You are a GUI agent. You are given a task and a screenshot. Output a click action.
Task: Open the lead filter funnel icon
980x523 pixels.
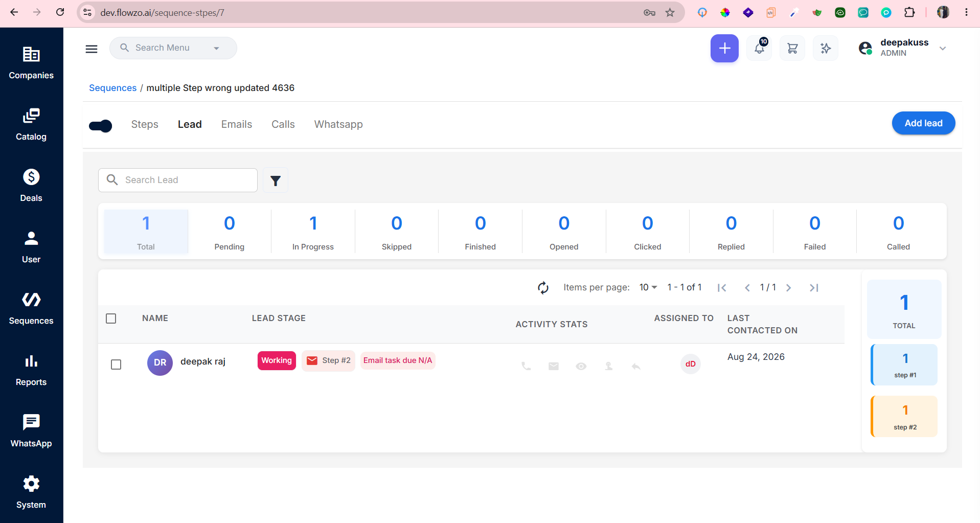point(276,180)
